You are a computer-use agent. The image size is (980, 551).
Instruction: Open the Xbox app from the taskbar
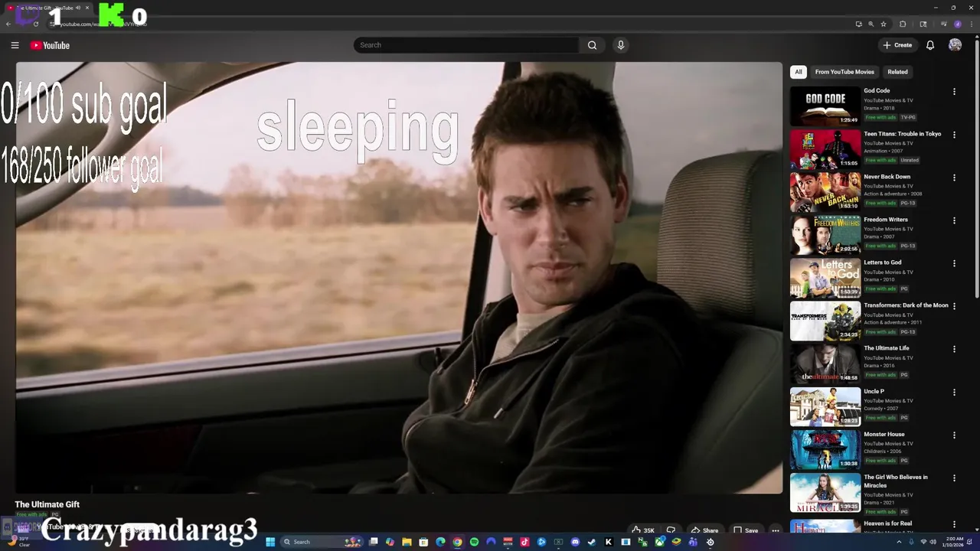[x=658, y=542]
